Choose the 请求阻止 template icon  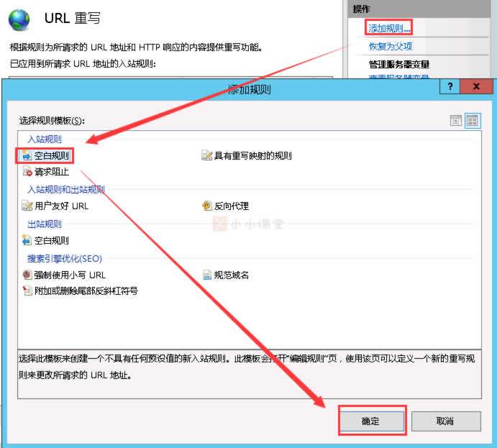click(x=27, y=172)
